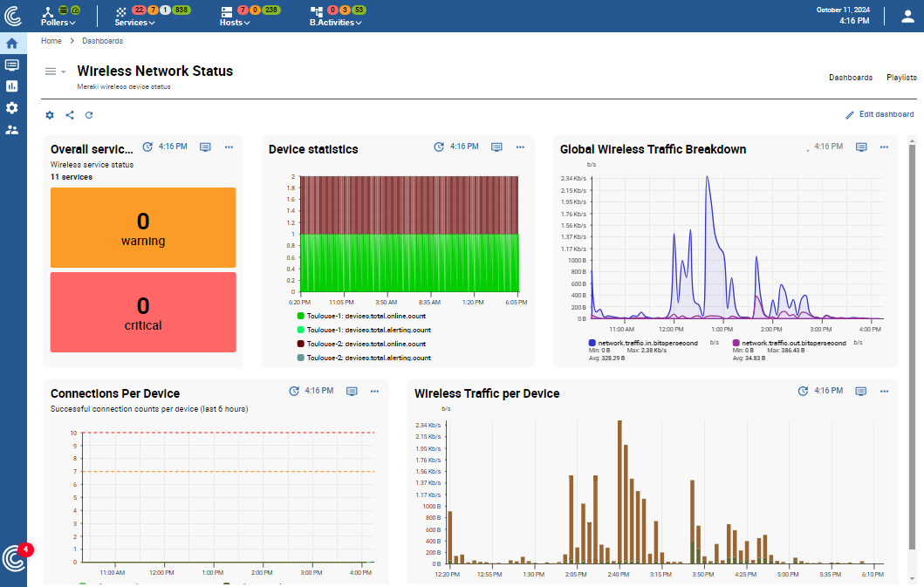
Task: Click the green color square for alerting count legend
Action: [x=303, y=330]
